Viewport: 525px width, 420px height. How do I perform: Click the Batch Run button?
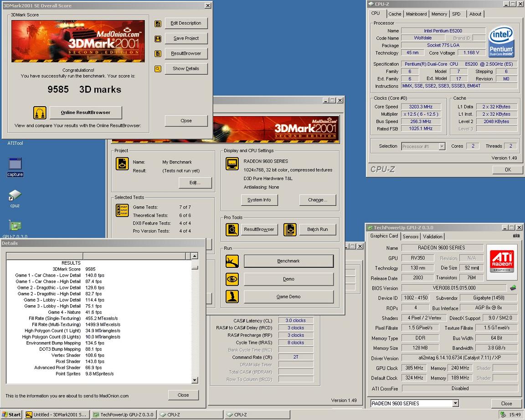(x=317, y=230)
